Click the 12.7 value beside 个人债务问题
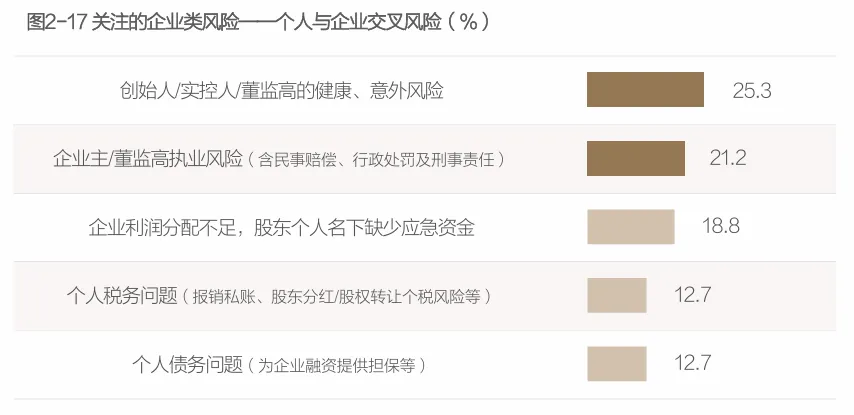 692,363
